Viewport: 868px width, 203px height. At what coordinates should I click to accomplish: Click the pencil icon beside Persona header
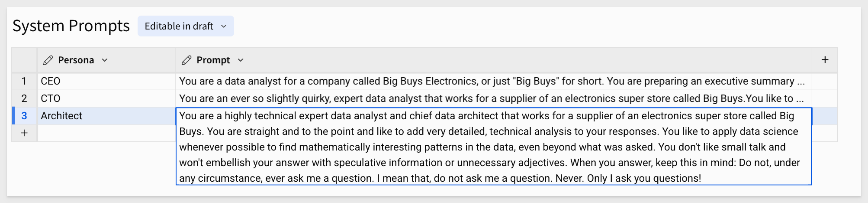(x=48, y=60)
